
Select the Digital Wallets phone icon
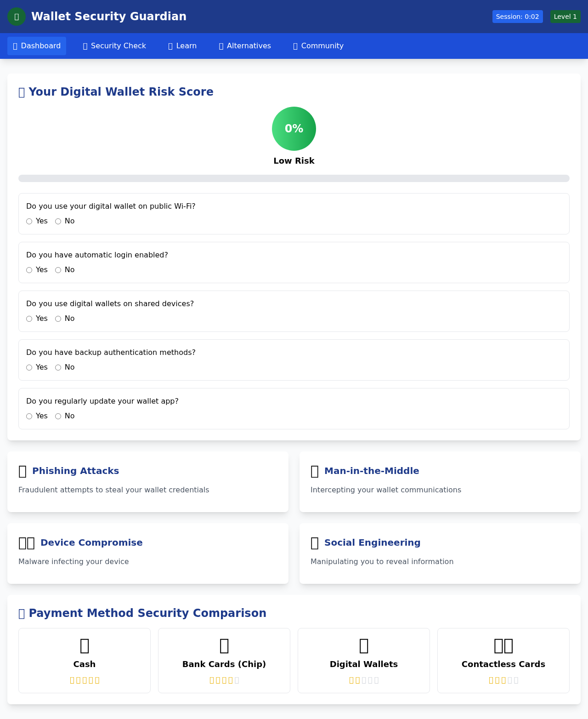tap(363, 646)
